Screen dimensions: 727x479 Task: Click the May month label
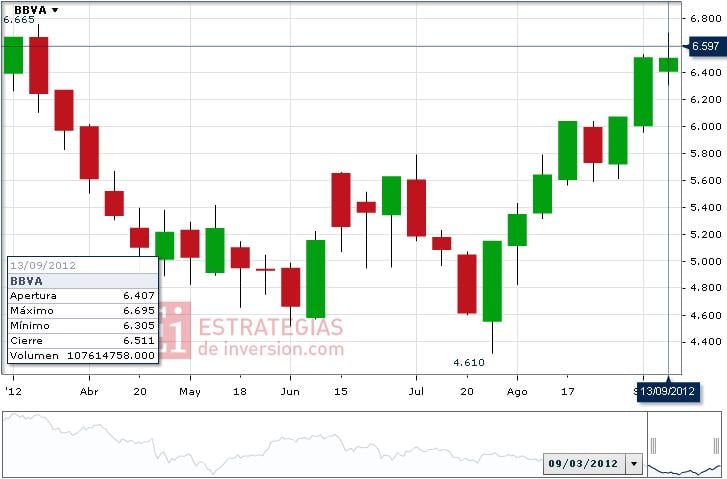click(x=190, y=392)
